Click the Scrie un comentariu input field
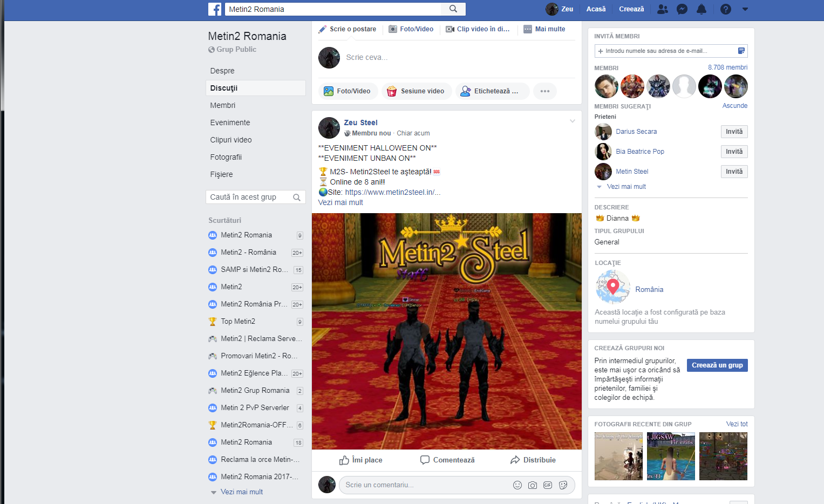The image size is (824, 504). [457, 485]
